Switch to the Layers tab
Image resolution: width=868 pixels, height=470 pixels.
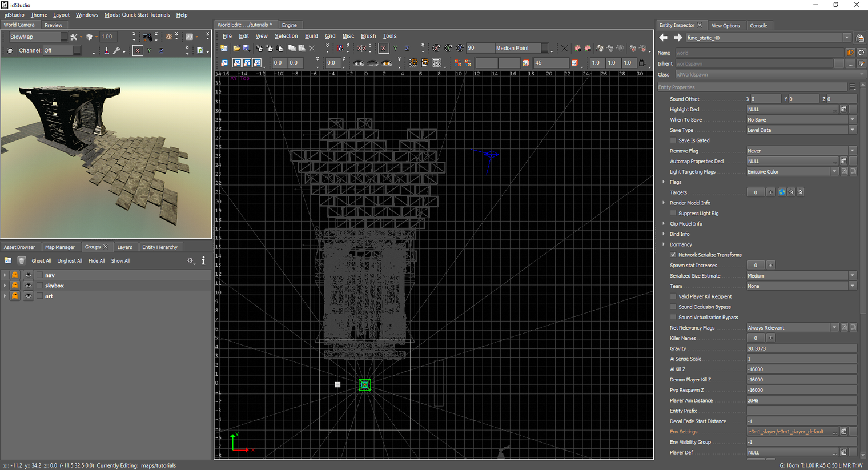pyautogui.click(x=124, y=247)
